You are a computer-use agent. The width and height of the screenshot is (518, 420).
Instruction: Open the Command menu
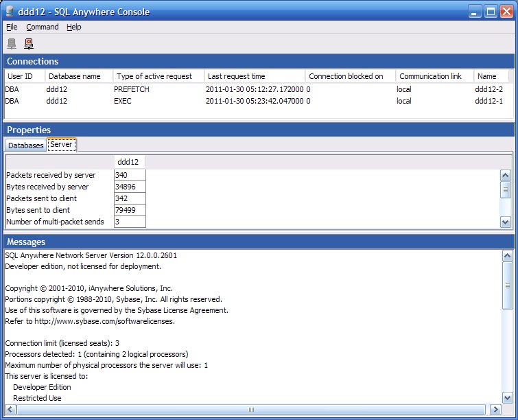coord(43,27)
